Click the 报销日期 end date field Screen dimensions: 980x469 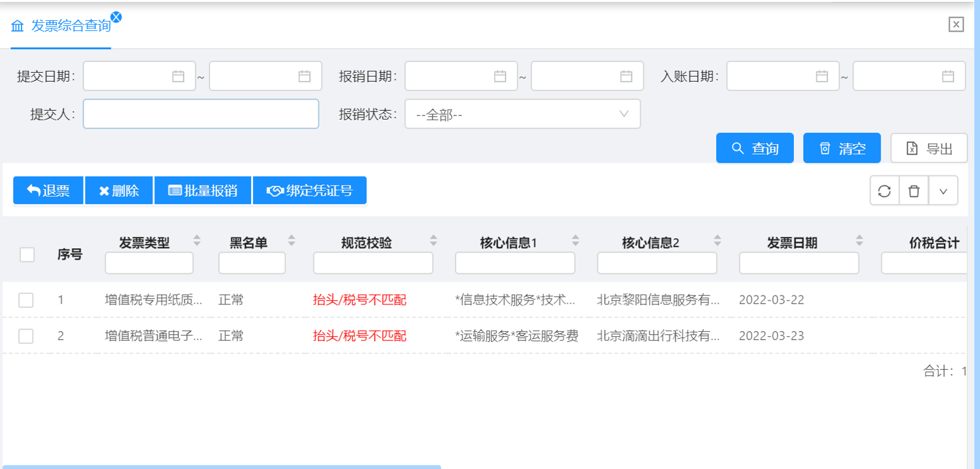click(x=587, y=76)
